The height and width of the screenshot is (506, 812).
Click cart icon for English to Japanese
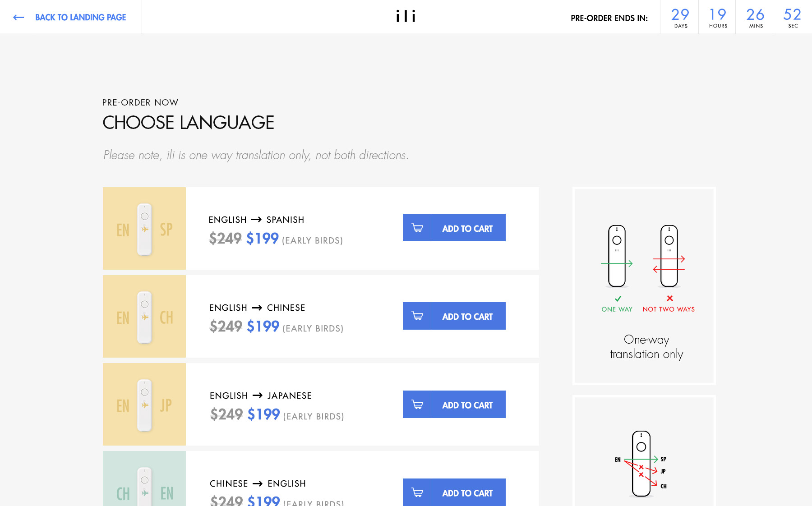point(417,405)
